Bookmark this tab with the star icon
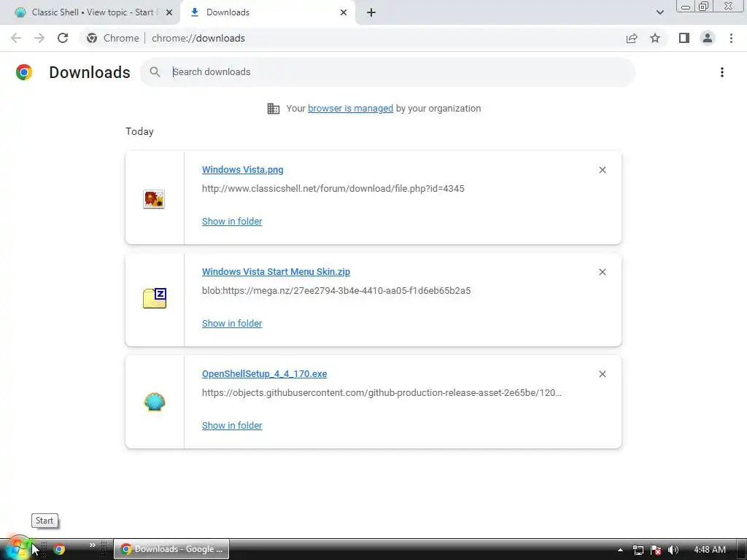The image size is (747, 560). 655,38
